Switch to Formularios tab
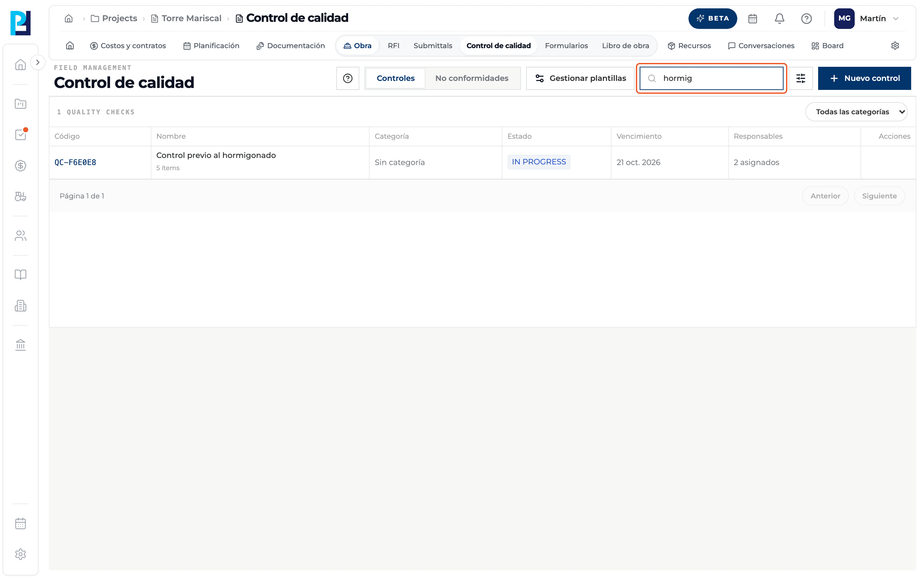Image resolution: width=924 pixels, height=578 pixels. [x=566, y=46]
